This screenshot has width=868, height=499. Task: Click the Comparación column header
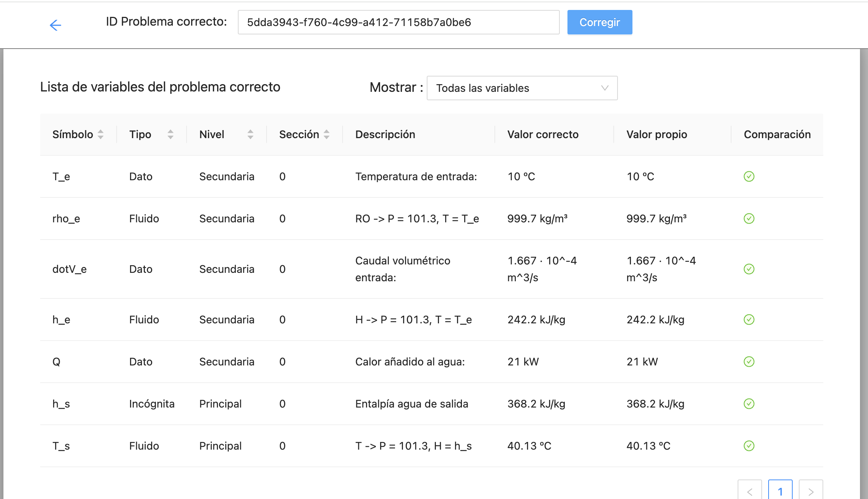777,134
